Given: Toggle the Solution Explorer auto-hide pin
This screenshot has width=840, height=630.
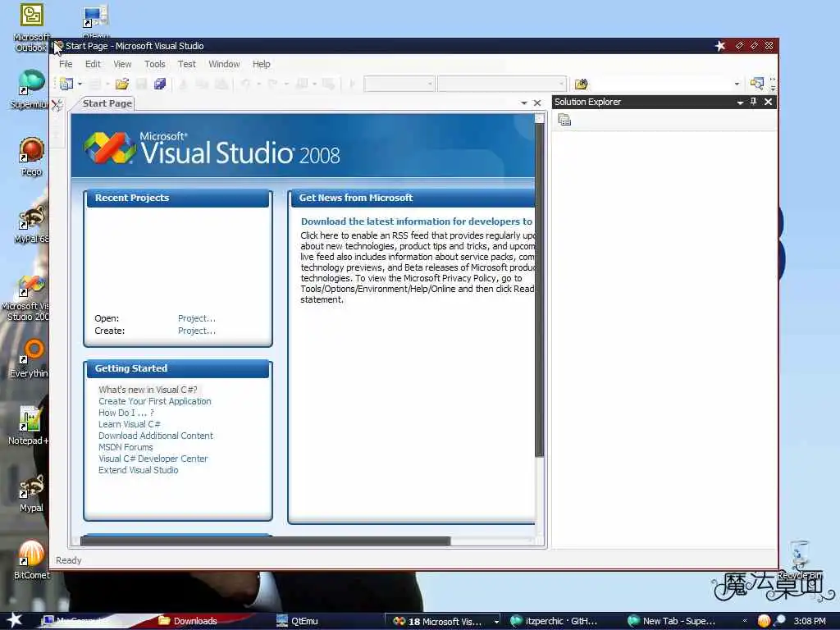Looking at the screenshot, I should pos(754,102).
